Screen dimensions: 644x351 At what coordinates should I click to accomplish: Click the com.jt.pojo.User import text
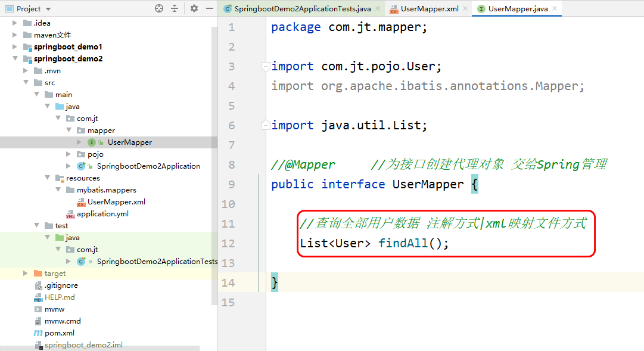(x=377, y=66)
